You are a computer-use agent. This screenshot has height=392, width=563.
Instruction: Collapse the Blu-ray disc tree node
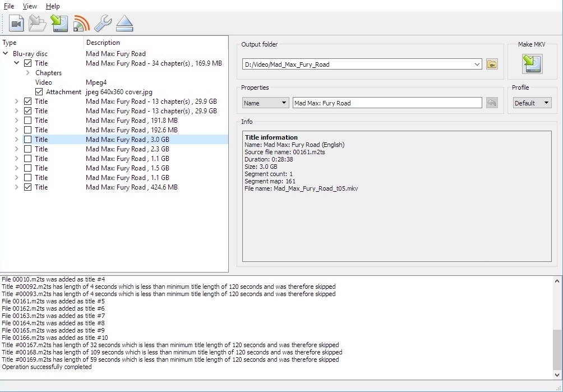point(4,53)
